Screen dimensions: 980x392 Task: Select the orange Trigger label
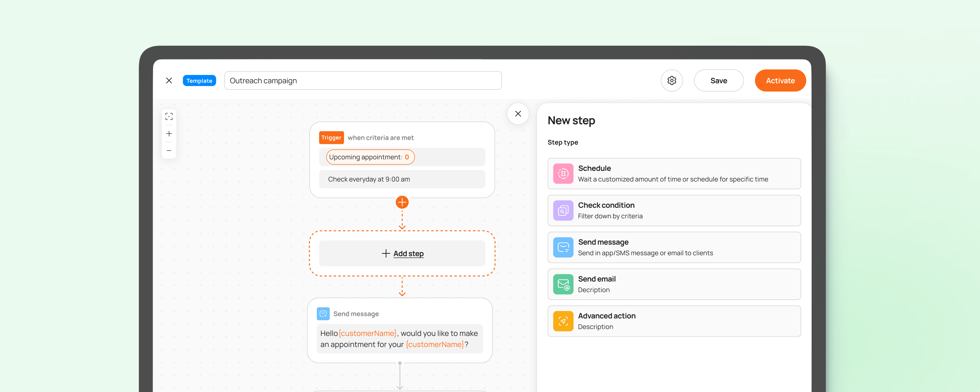(x=331, y=138)
